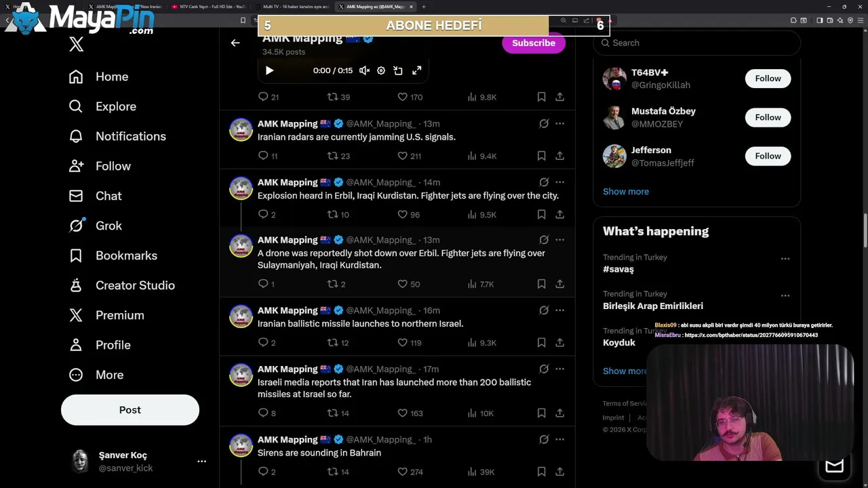
Task: Switch to the NTV Canlı Yayın browser tab
Action: point(210,7)
